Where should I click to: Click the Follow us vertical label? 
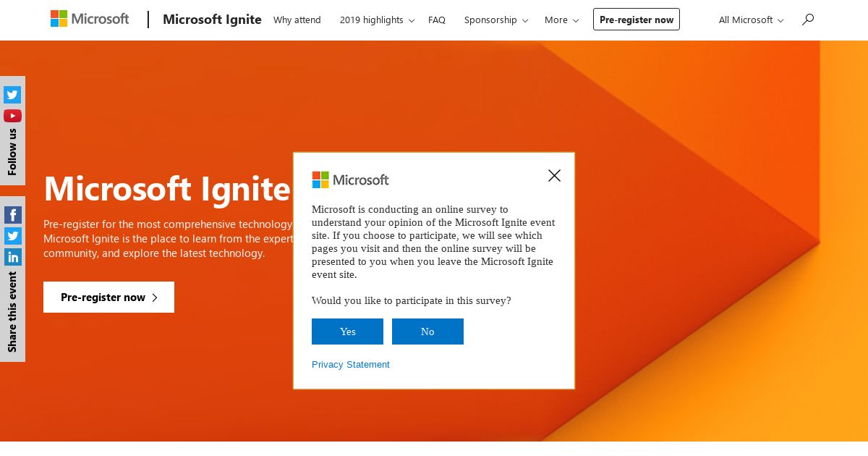coord(12,152)
